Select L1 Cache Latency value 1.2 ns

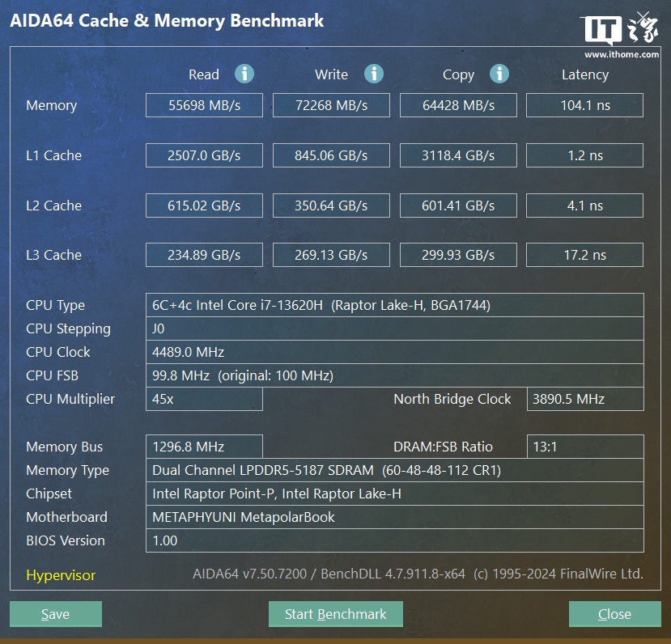[584, 155]
